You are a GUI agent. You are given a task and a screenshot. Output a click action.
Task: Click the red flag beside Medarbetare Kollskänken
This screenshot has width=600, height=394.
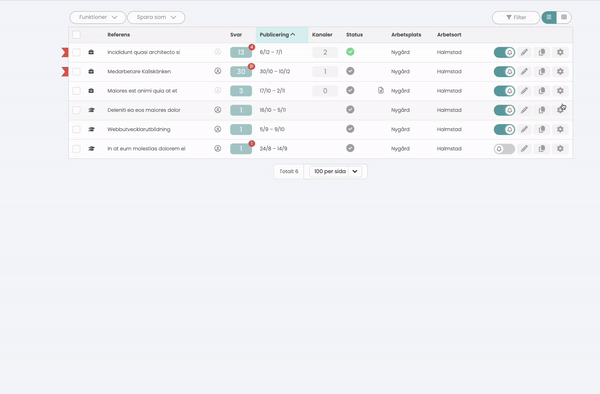coord(65,72)
